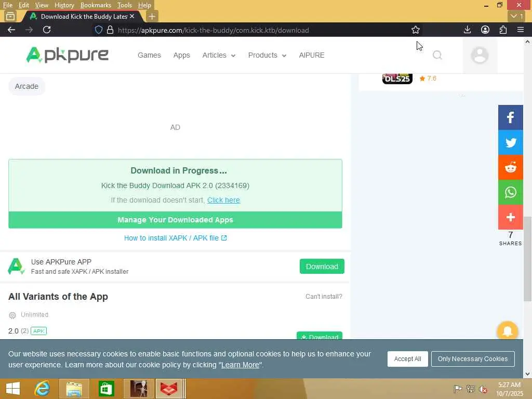This screenshot has height=399, width=532.
Task: Bookmark this page with the star icon
Action: [415, 30]
